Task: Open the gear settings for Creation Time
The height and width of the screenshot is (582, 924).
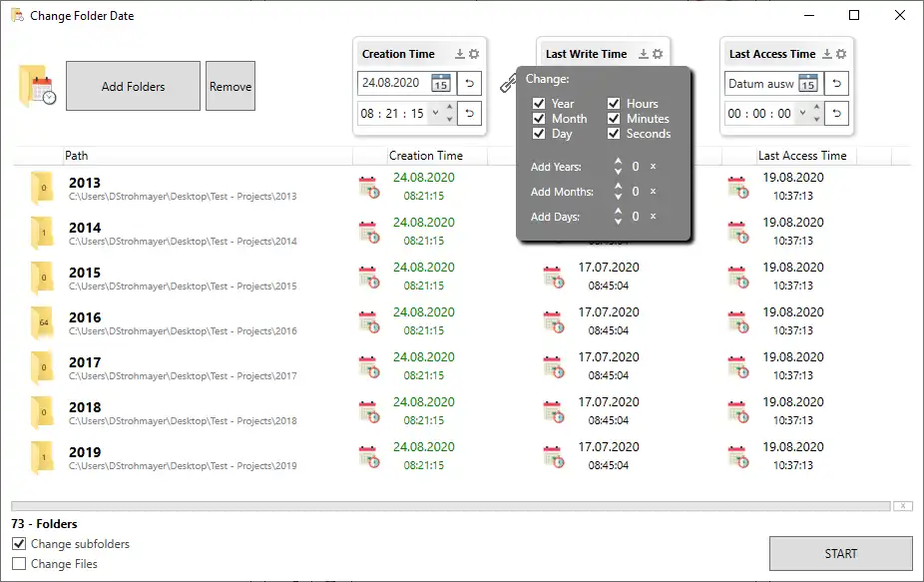Action: pos(474,54)
